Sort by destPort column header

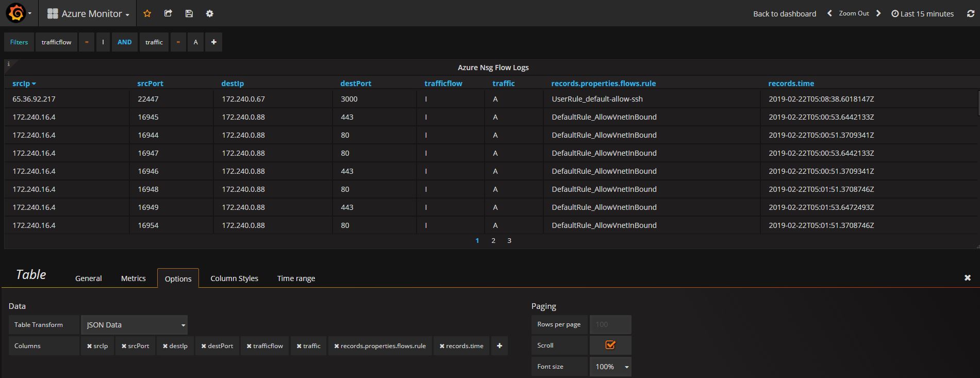(x=356, y=84)
